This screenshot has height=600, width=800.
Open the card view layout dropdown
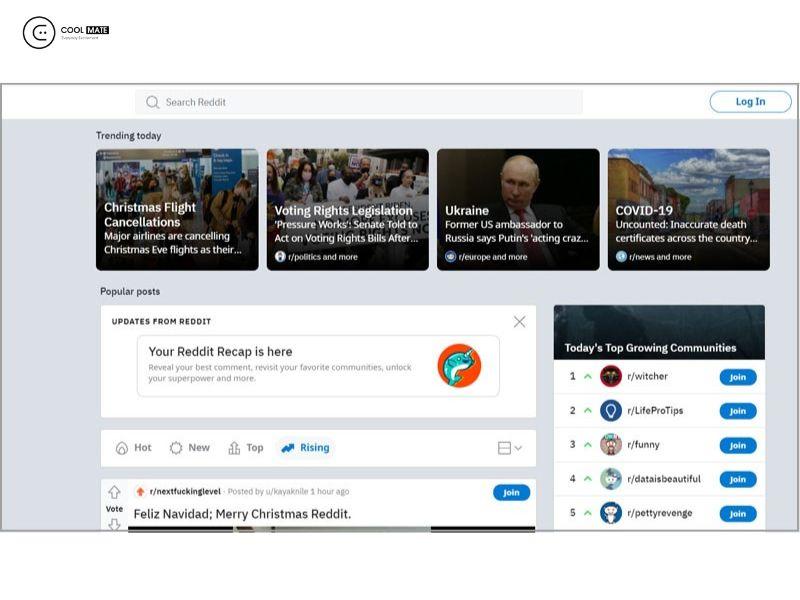(x=509, y=448)
